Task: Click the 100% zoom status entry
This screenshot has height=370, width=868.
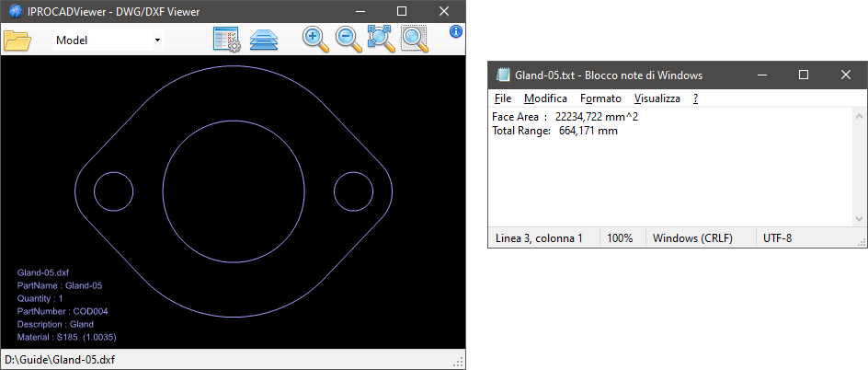Action: 620,238
